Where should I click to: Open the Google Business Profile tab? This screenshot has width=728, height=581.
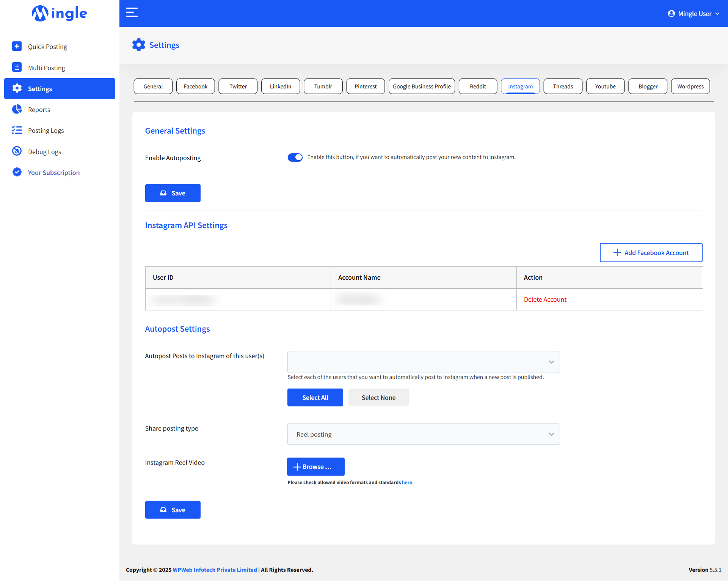click(x=422, y=86)
